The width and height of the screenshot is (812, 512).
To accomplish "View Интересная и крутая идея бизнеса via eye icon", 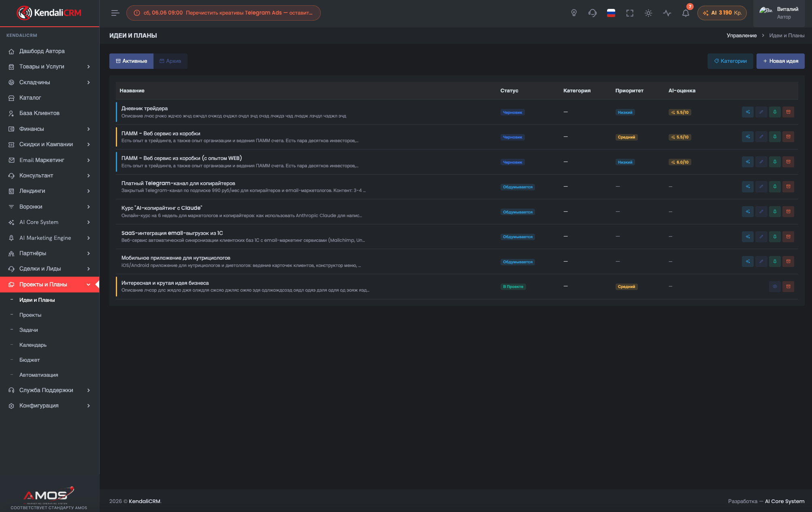I will [775, 286].
